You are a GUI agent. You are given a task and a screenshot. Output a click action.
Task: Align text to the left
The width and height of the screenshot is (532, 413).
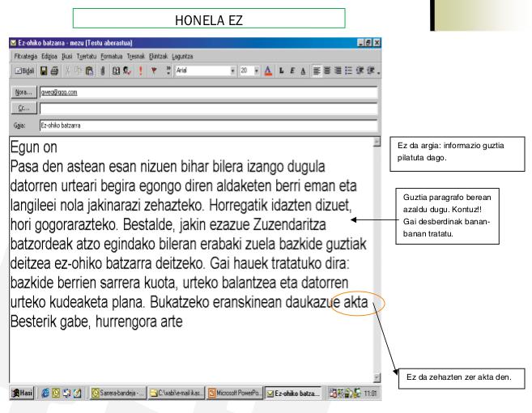(x=317, y=70)
